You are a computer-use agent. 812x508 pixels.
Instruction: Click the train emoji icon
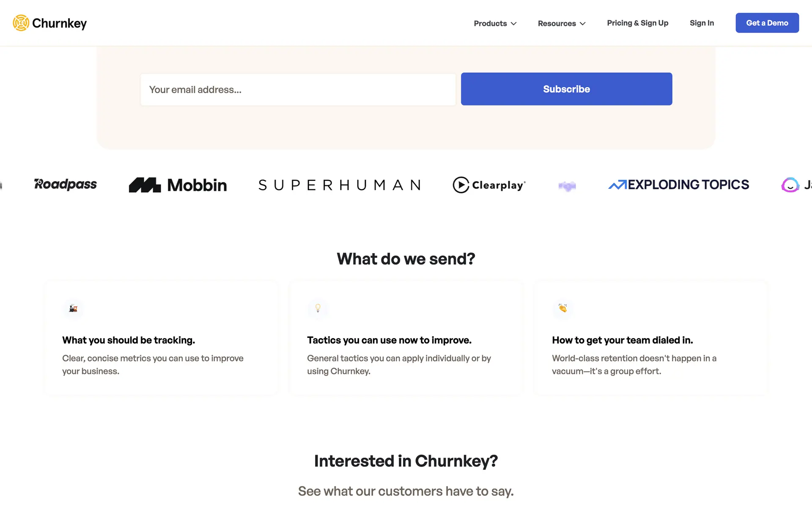coord(73,308)
